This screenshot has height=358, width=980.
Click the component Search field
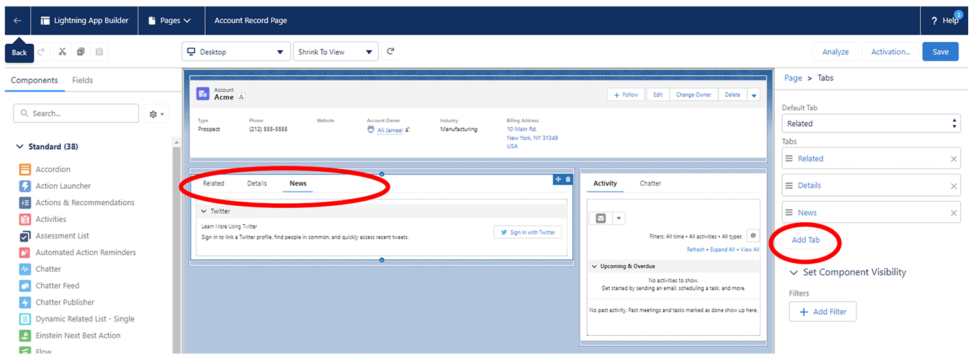tap(76, 113)
